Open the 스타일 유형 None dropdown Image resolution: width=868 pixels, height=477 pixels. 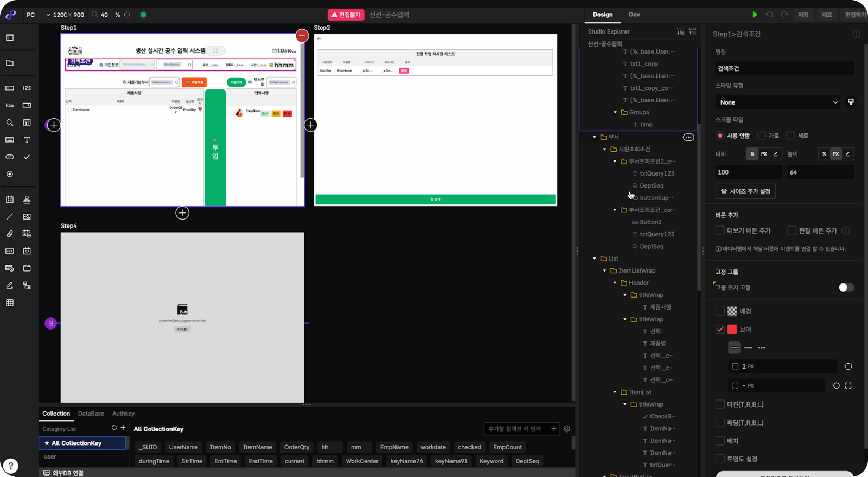click(x=777, y=102)
